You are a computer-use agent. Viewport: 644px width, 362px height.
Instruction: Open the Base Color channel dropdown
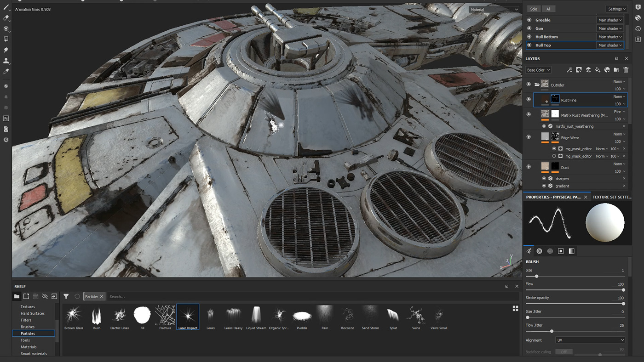pos(538,70)
